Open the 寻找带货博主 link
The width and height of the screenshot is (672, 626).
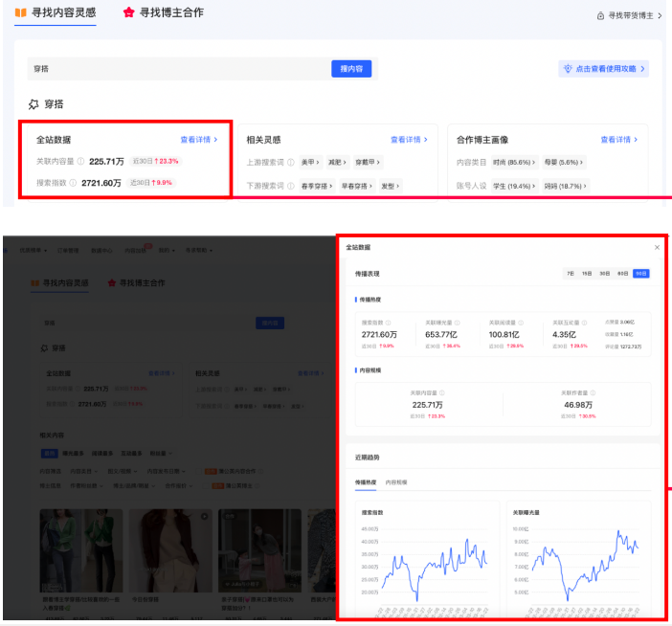pos(630,16)
